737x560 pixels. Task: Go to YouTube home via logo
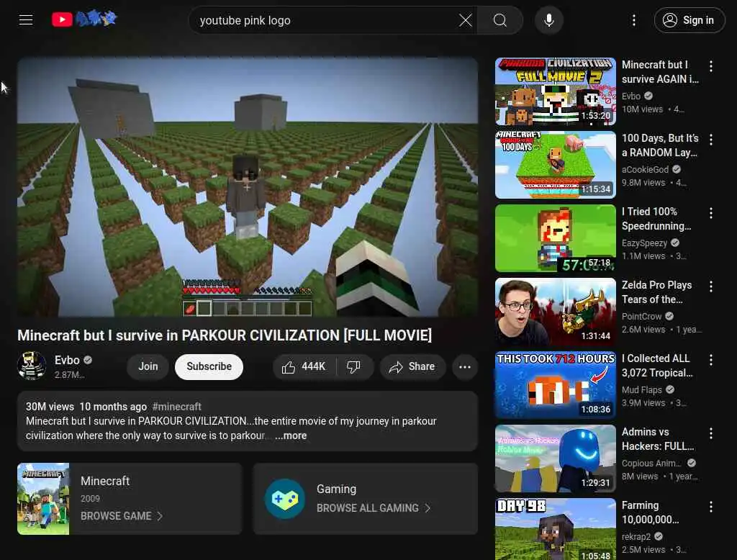tap(84, 19)
